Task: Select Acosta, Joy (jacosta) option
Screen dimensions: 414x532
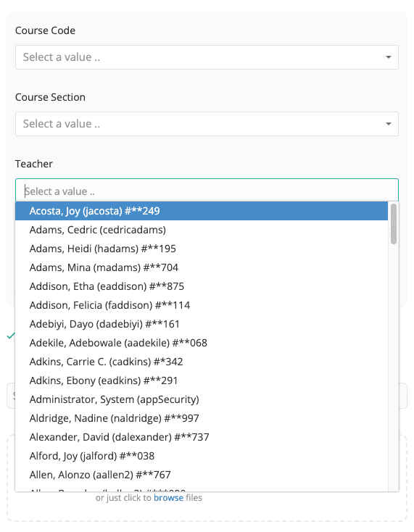Action: tap(202, 211)
